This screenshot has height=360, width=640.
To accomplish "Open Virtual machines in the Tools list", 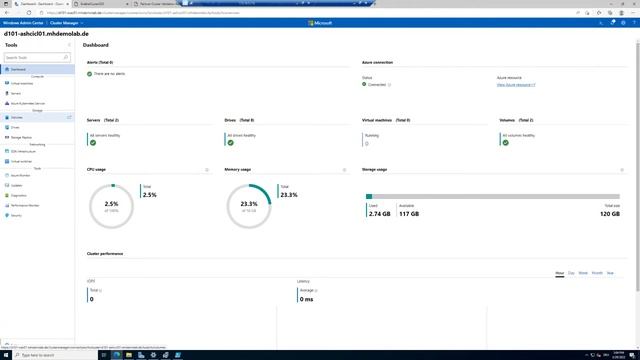I will click(x=37, y=83).
